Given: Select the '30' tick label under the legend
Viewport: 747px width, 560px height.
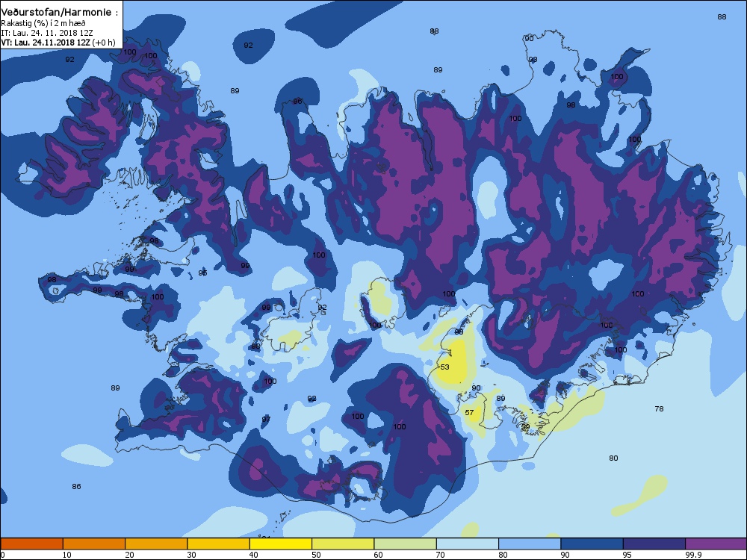Looking at the screenshot, I should pyautogui.click(x=191, y=555).
